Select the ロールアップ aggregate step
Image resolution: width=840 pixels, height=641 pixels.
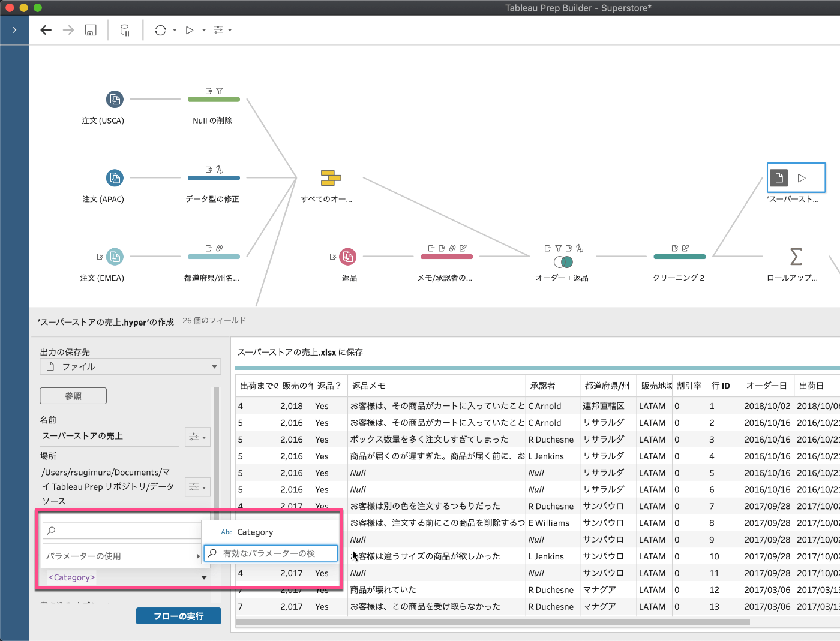point(796,257)
